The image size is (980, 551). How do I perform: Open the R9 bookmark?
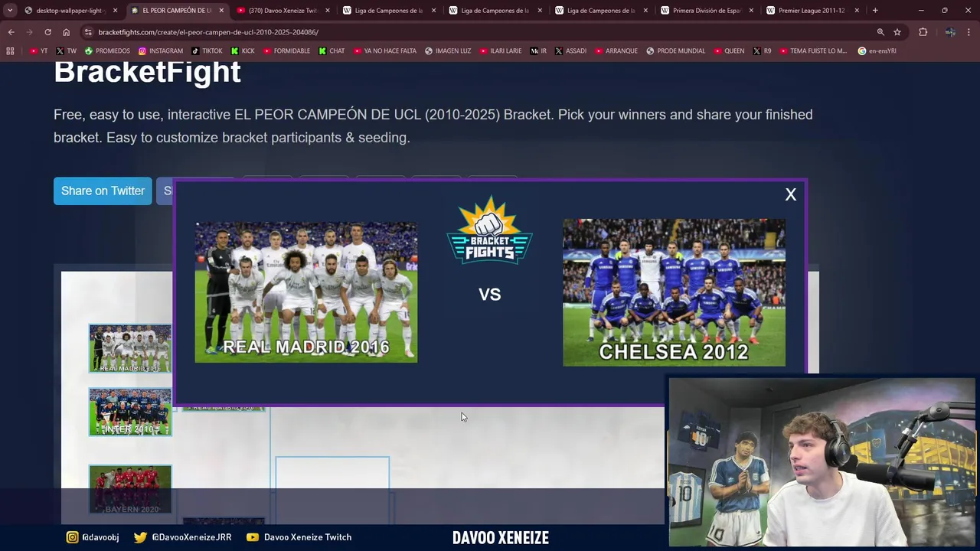click(762, 51)
